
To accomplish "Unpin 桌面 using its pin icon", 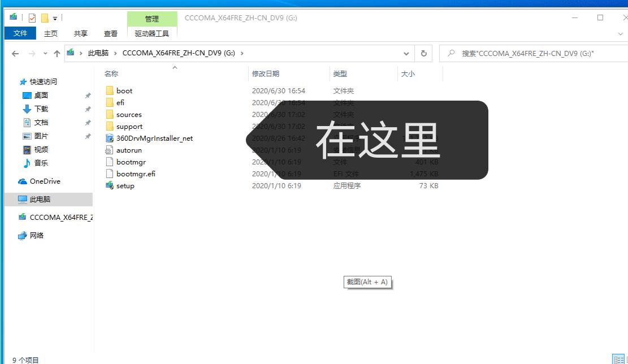I will click(88, 95).
